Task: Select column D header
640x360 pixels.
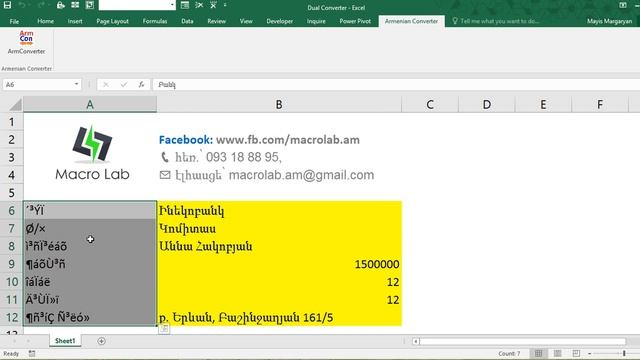Action: (x=487, y=104)
